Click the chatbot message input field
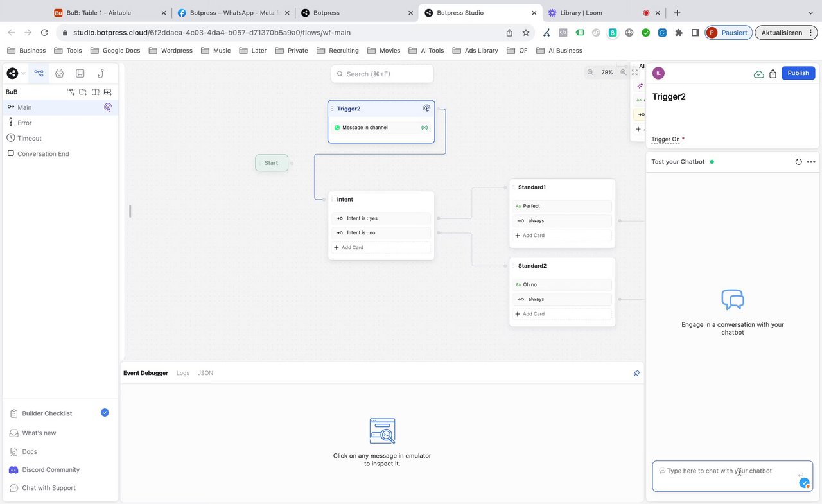822x504 pixels. [x=732, y=476]
